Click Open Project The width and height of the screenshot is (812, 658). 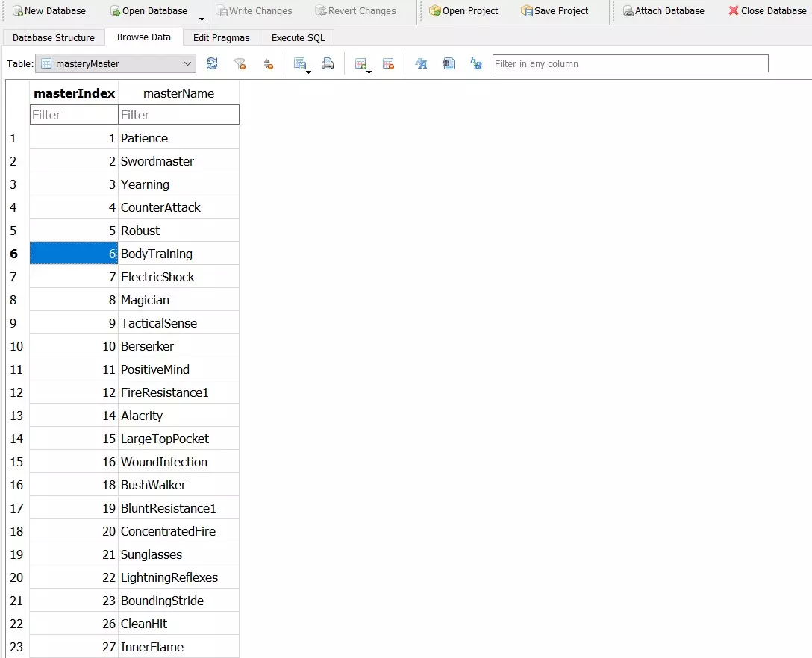463,11
